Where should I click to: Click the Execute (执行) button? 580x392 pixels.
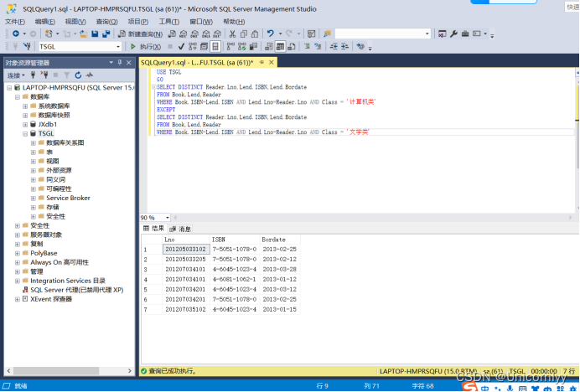coord(146,47)
